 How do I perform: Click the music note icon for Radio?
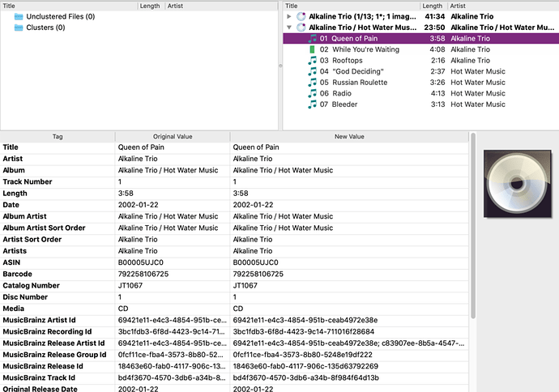312,94
